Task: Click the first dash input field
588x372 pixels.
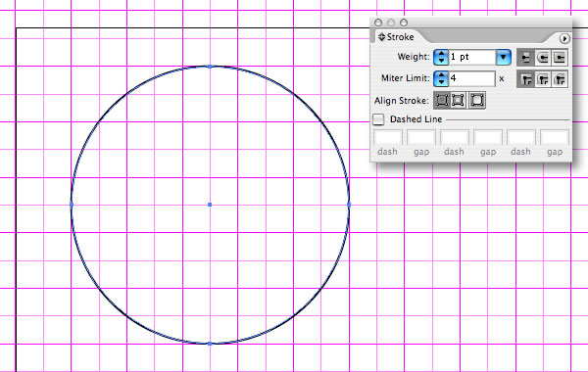Action: click(388, 137)
